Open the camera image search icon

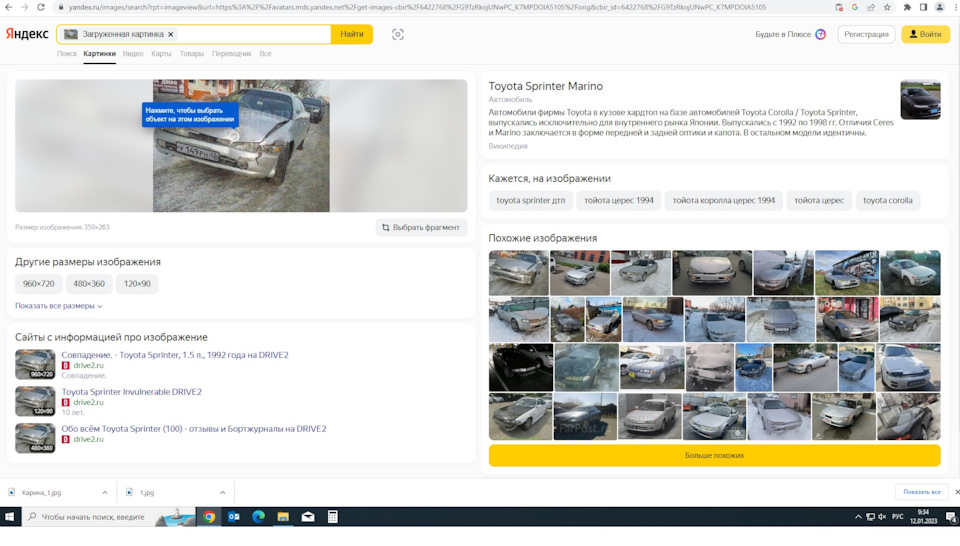[x=397, y=34]
